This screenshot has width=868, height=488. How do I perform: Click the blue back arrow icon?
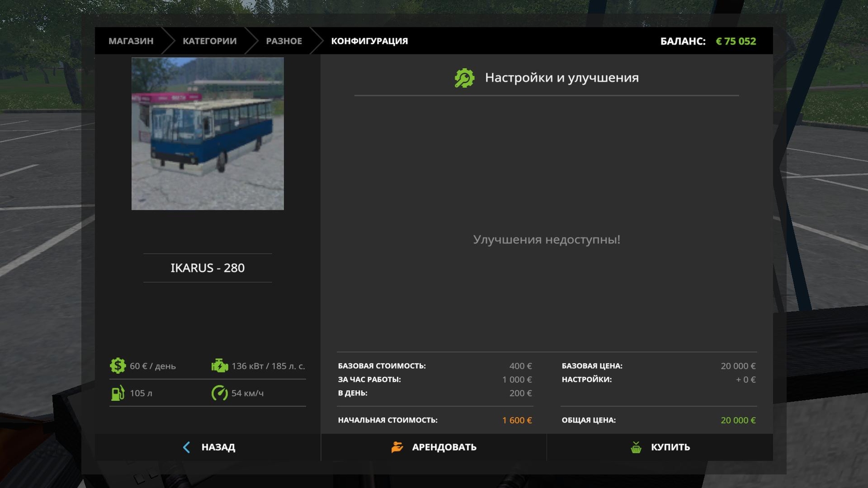tap(187, 447)
